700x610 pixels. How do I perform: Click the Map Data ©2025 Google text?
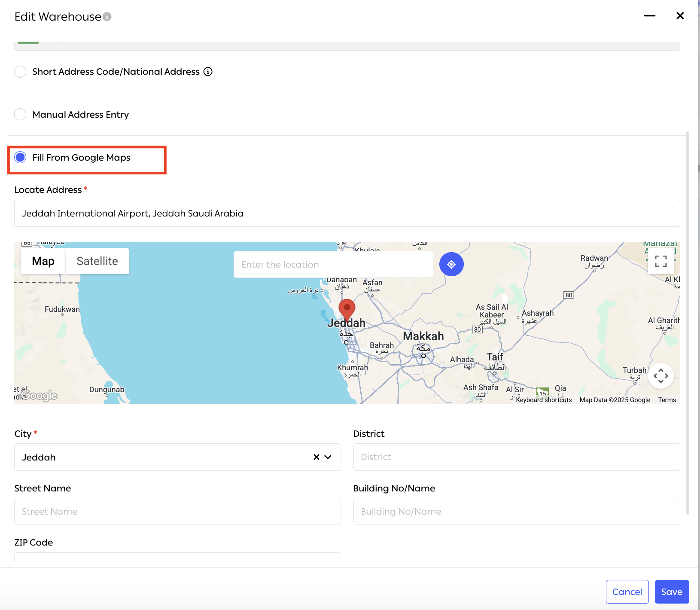615,400
